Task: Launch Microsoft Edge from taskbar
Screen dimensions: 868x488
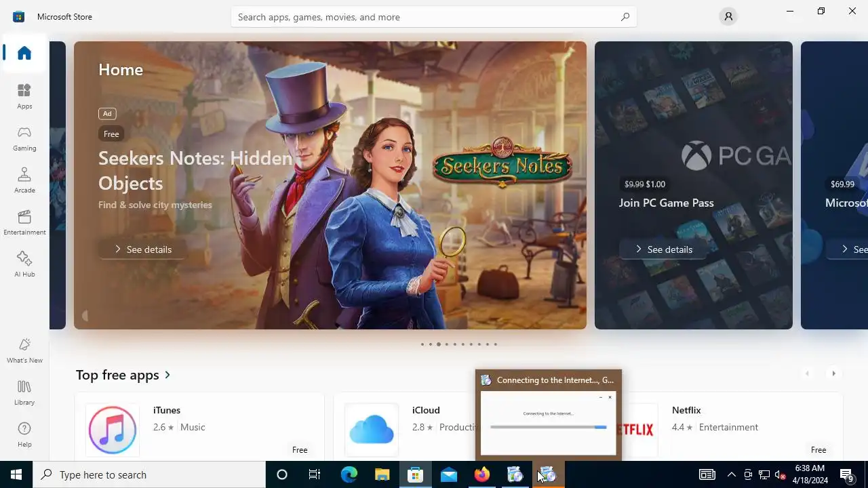Action: click(349, 474)
